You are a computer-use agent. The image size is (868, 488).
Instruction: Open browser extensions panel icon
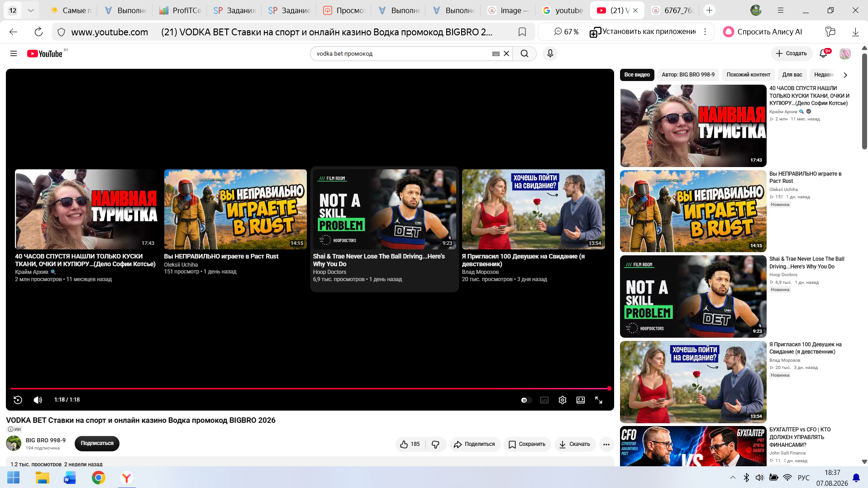pyautogui.click(x=830, y=32)
